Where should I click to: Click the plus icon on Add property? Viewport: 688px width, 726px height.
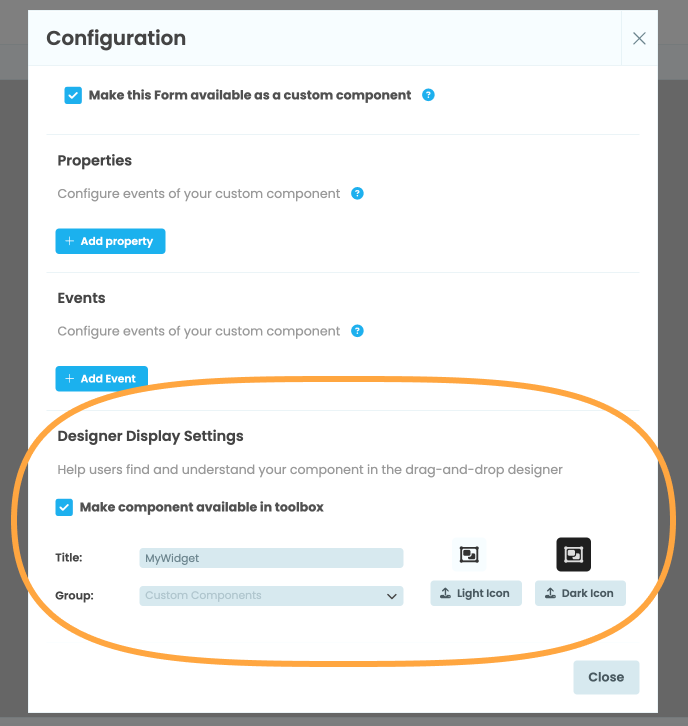tap(70, 241)
